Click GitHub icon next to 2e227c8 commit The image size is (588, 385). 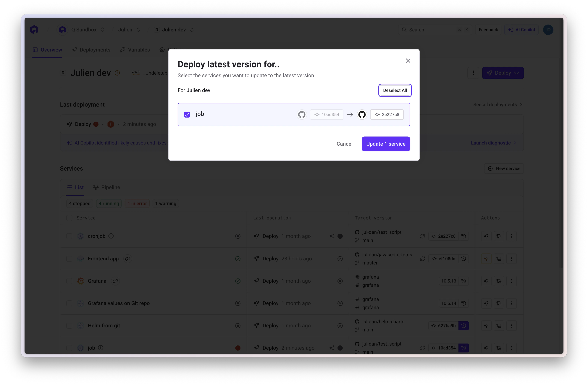click(x=362, y=115)
